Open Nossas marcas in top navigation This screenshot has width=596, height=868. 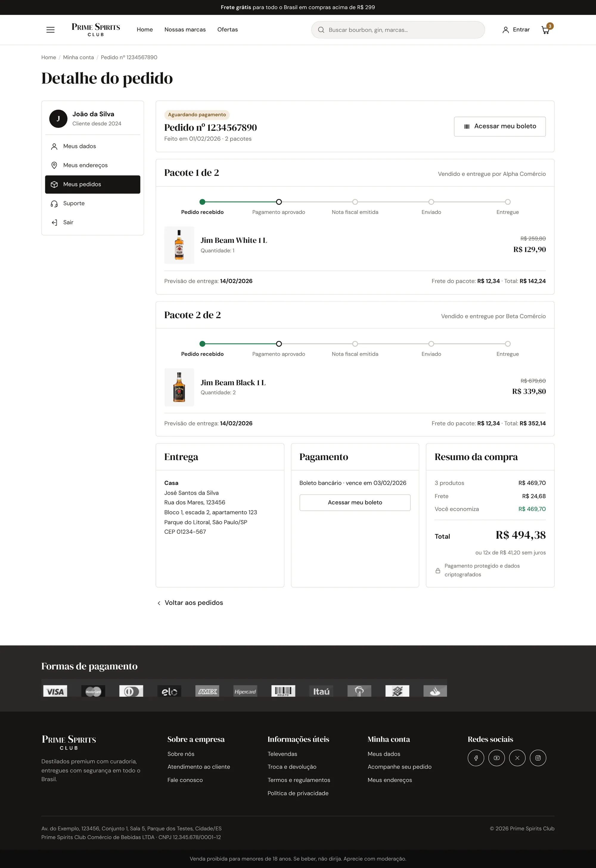point(185,29)
